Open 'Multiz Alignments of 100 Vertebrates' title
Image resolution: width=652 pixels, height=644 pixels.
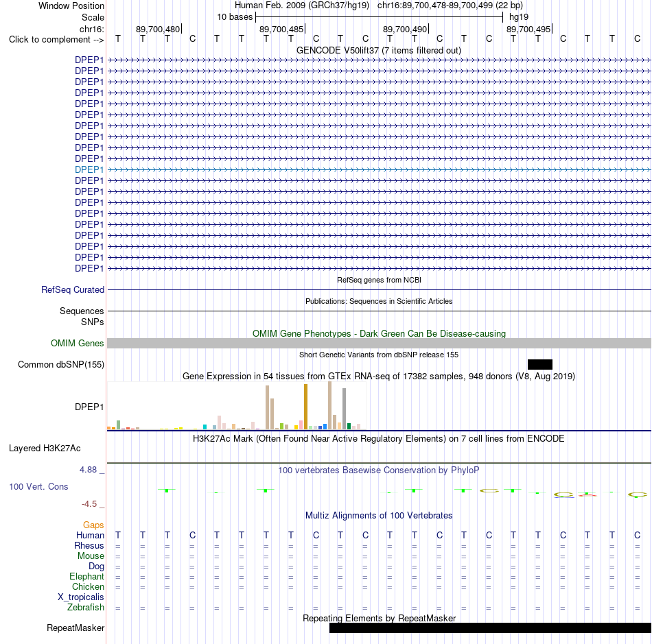tap(379, 516)
